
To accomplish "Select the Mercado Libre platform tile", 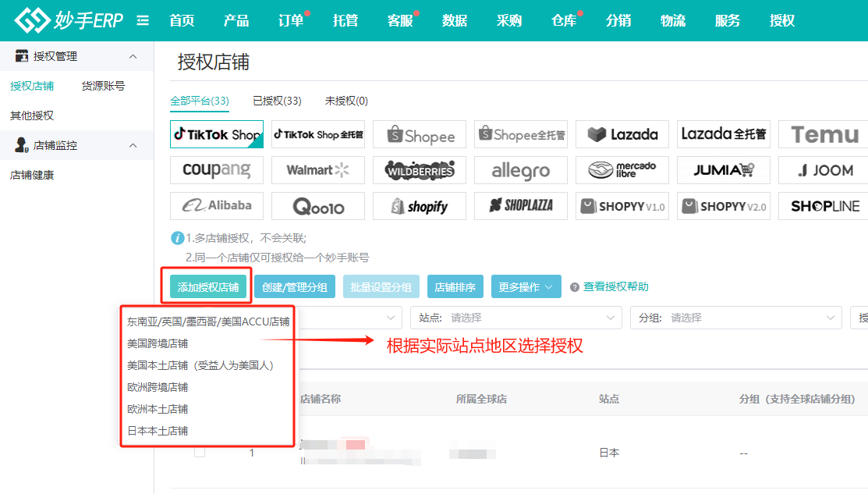I will 622,170.
